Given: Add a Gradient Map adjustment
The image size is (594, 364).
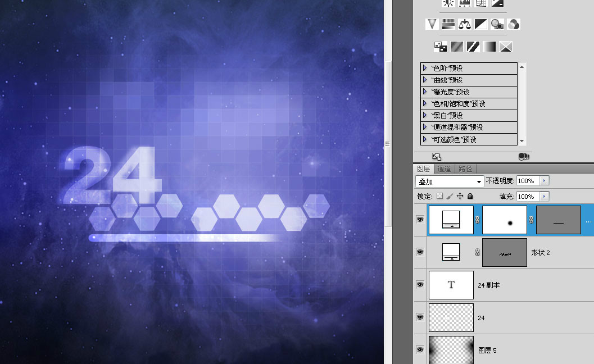Looking at the screenshot, I should pos(489,47).
